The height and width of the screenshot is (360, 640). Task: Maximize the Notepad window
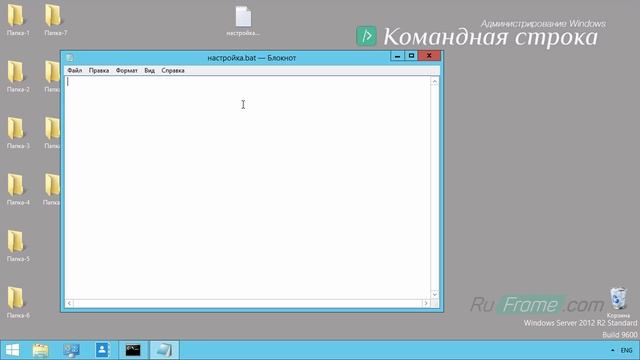(411, 56)
